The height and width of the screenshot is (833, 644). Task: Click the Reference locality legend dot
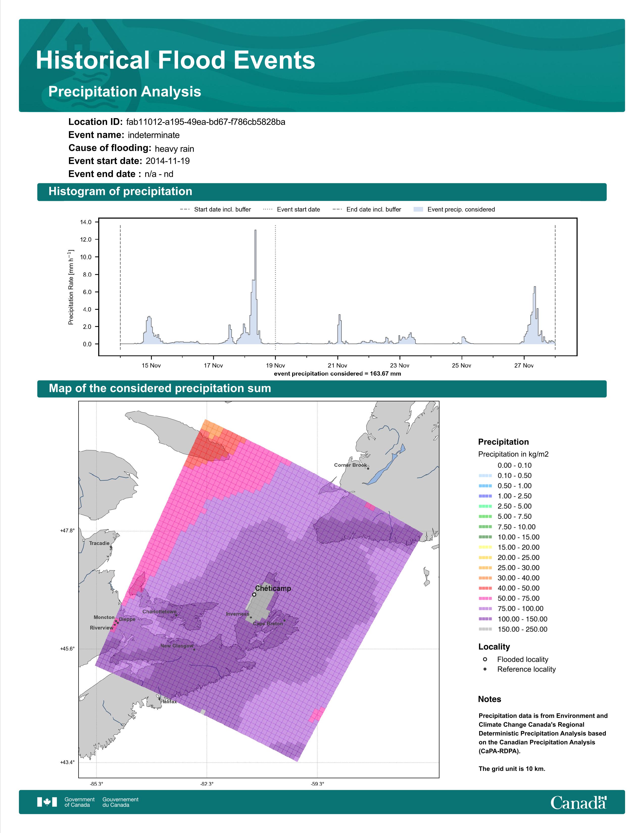coord(485,669)
